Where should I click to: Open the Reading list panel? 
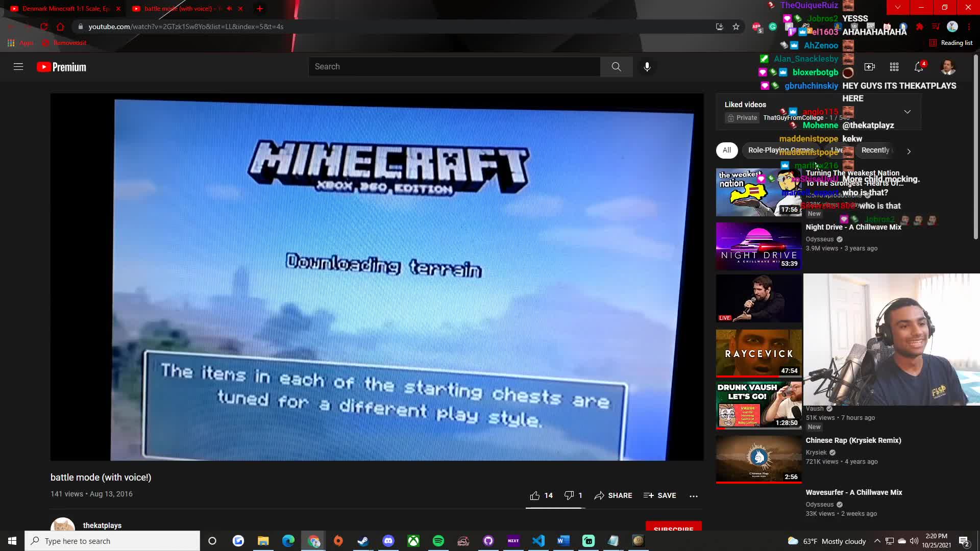tap(951, 43)
